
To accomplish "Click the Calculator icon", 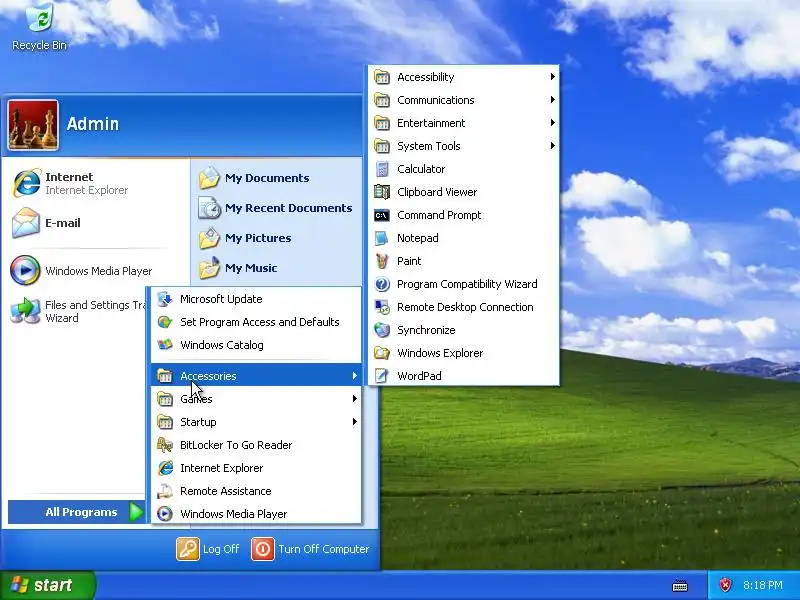I will pos(382,169).
